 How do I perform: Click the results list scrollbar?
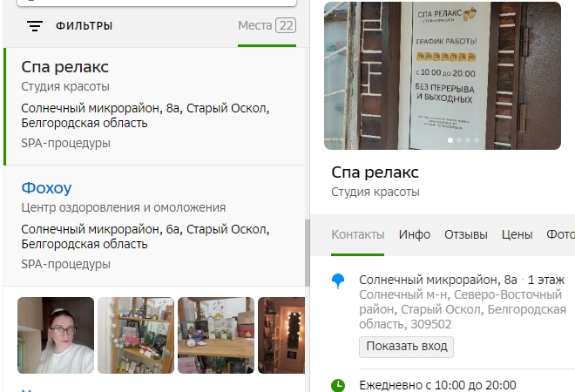[x=308, y=253]
